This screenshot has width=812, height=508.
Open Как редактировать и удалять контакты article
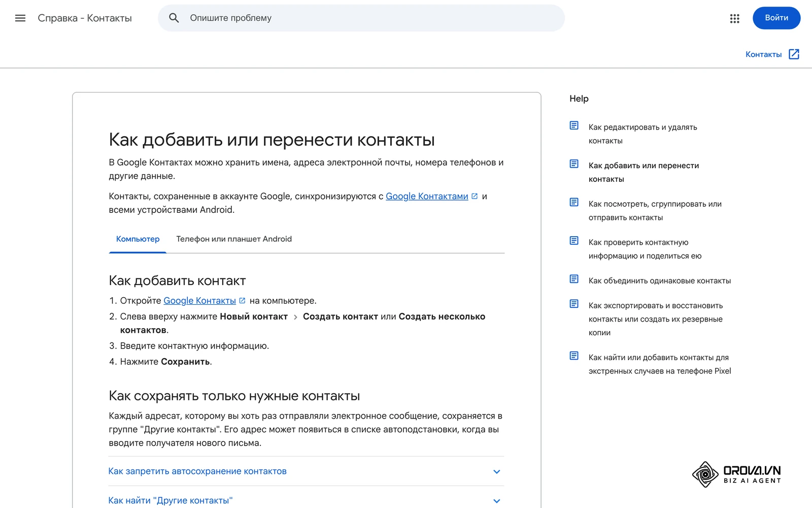pyautogui.click(x=642, y=134)
